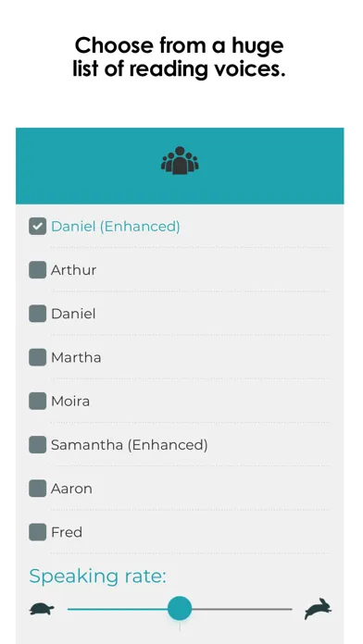Check the Fred voice checkbox
This screenshot has width=363, height=644.
click(37, 532)
